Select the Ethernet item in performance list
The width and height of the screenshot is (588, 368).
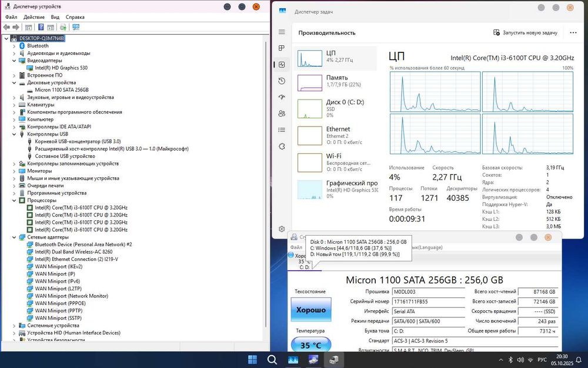pos(335,135)
